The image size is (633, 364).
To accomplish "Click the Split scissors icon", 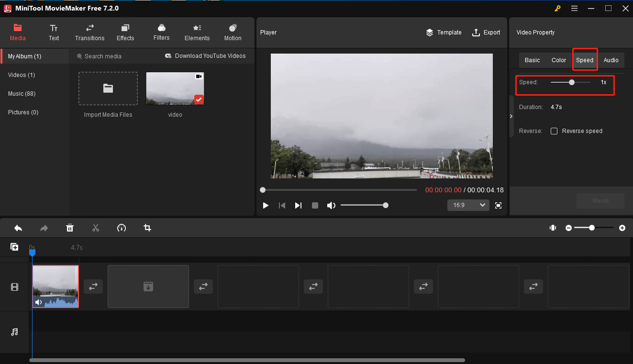I will (96, 228).
